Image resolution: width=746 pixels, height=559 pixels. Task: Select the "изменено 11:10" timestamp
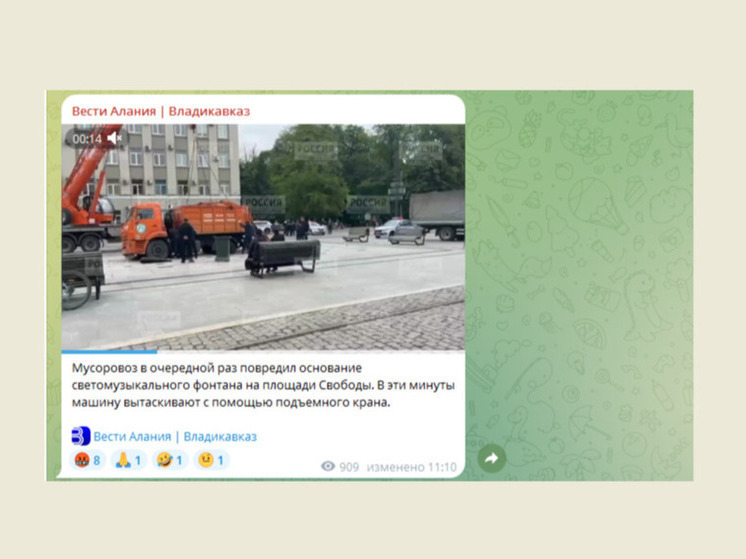pos(412,467)
